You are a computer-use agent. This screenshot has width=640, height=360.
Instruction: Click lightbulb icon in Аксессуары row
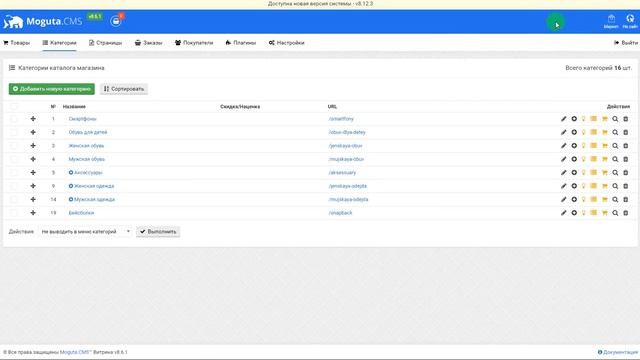pyautogui.click(x=584, y=173)
